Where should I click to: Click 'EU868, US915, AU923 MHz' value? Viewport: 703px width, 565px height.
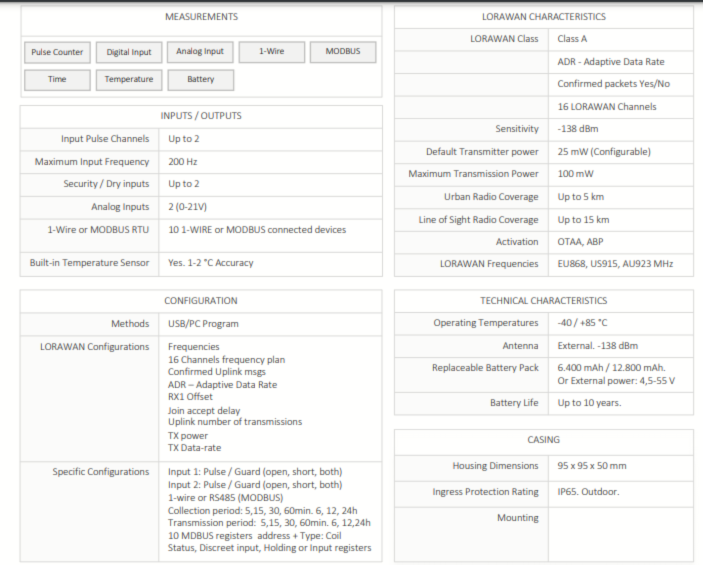pos(615,264)
